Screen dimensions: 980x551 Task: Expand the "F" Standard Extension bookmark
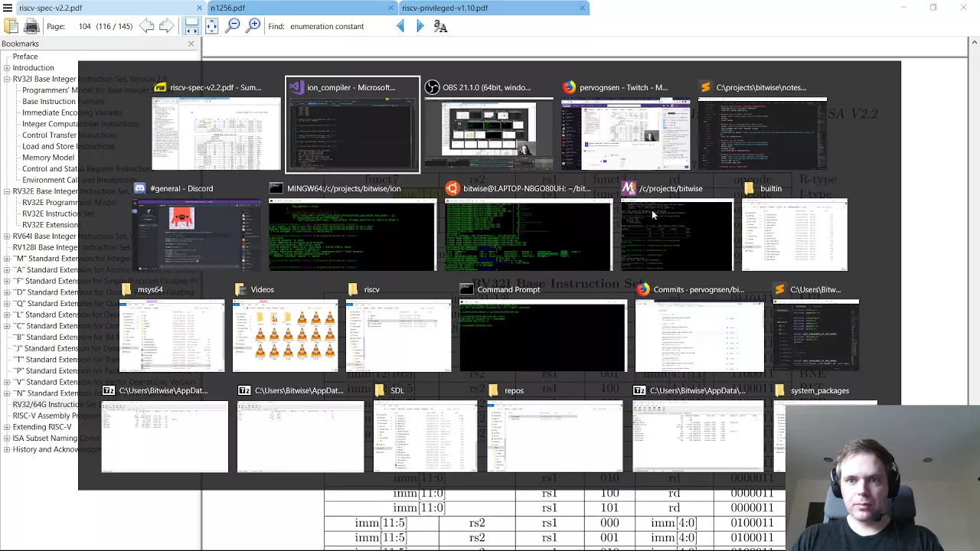coord(6,281)
